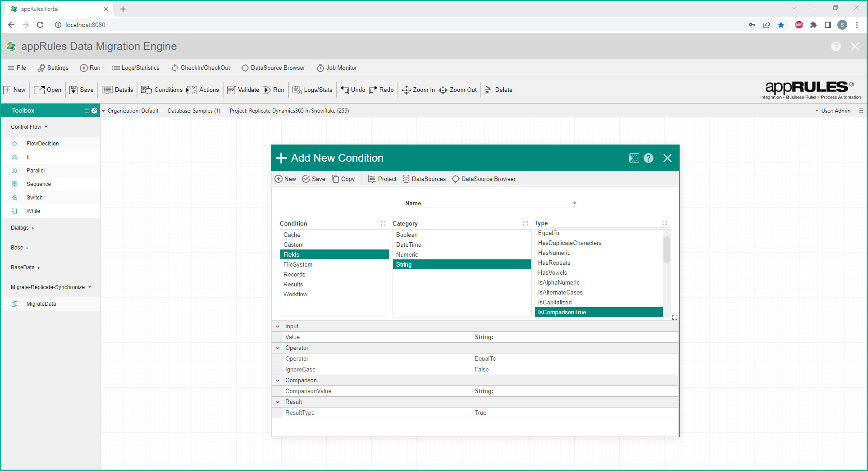
Task: Click the IgnoreCase False value
Action: (x=575, y=370)
